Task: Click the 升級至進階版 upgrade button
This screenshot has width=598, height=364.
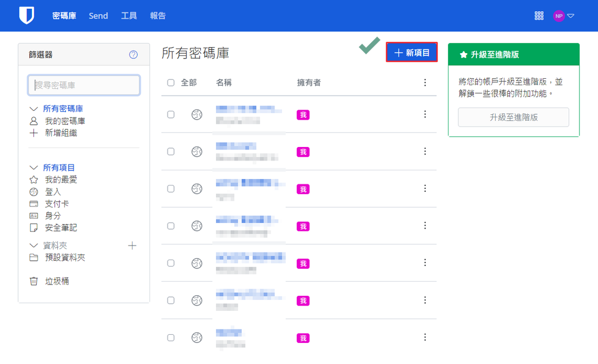Action: (513, 117)
